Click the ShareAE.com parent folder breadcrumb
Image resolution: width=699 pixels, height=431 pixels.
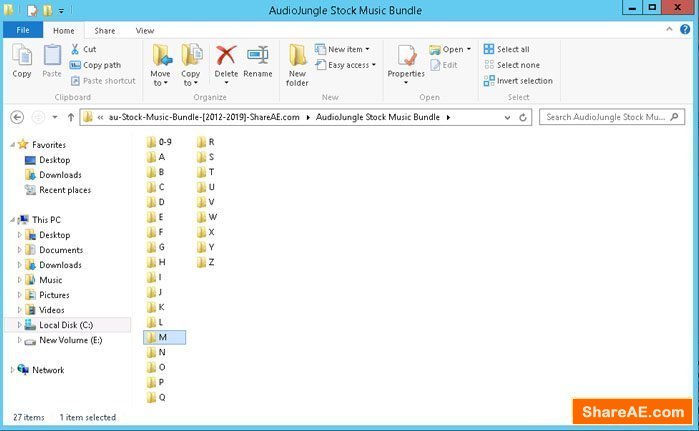coord(204,117)
